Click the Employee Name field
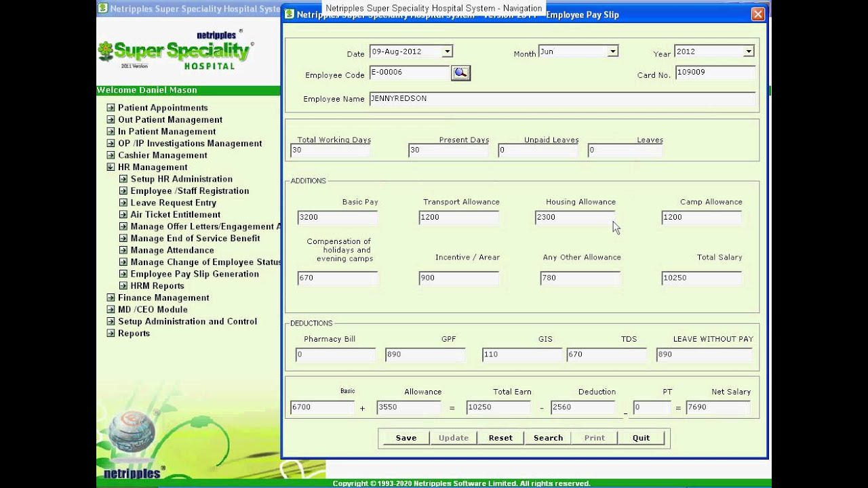 point(562,99)
